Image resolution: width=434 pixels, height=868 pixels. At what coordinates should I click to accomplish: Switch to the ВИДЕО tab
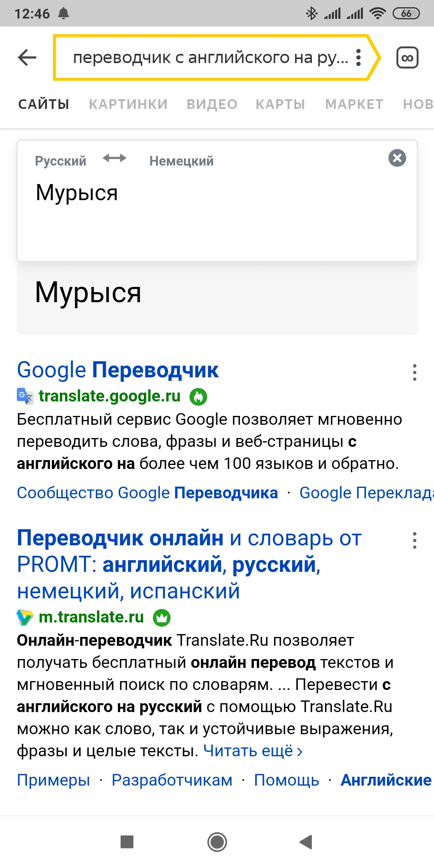point(212,104)
